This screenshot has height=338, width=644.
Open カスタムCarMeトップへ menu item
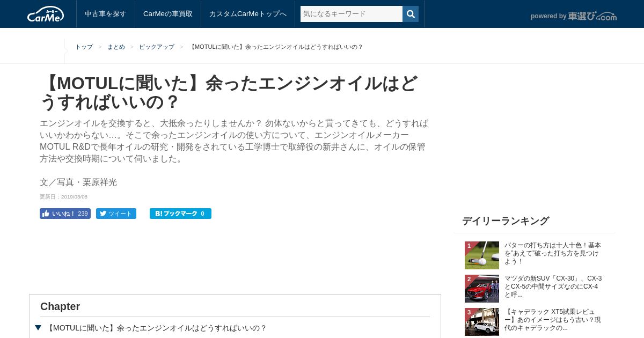click(x=248, y=14)
